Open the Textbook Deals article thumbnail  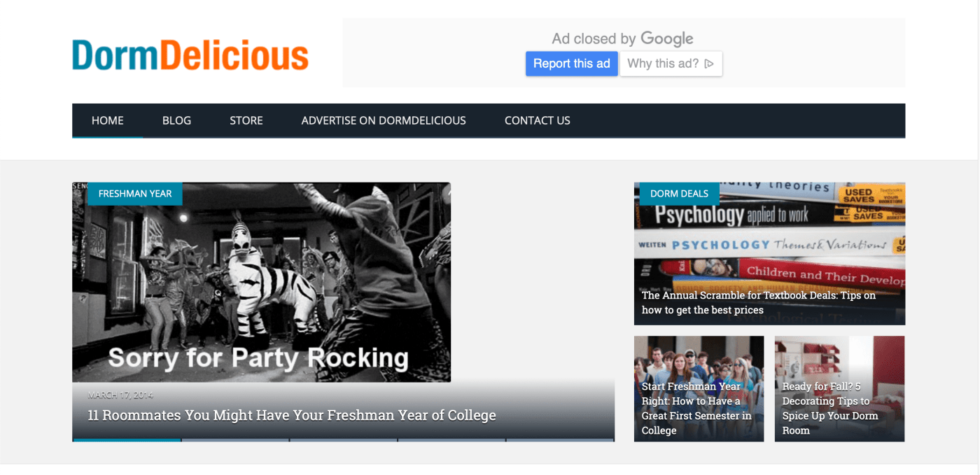(769, 253)
